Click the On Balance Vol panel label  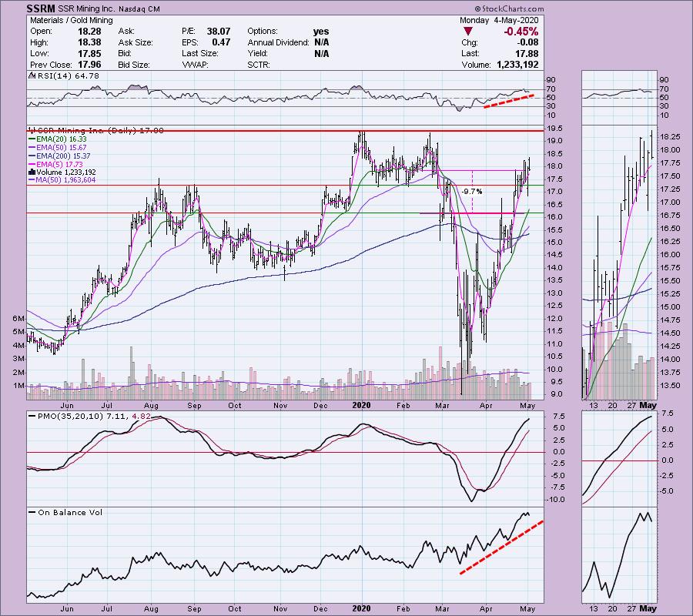(65, 513)
